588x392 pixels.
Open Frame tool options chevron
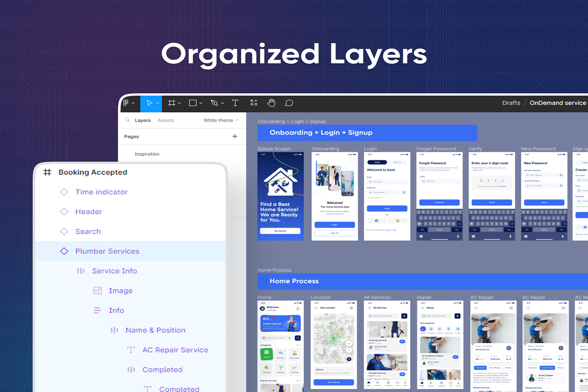coord(179,103)
